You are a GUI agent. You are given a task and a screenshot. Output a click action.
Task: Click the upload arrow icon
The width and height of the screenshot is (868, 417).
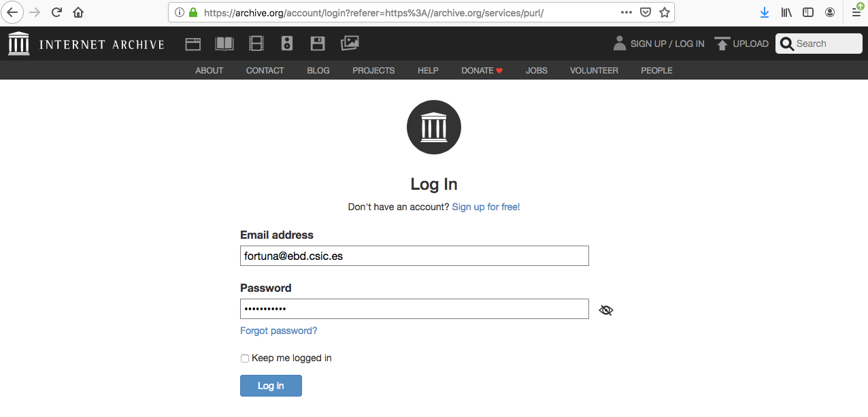(722, 44)
